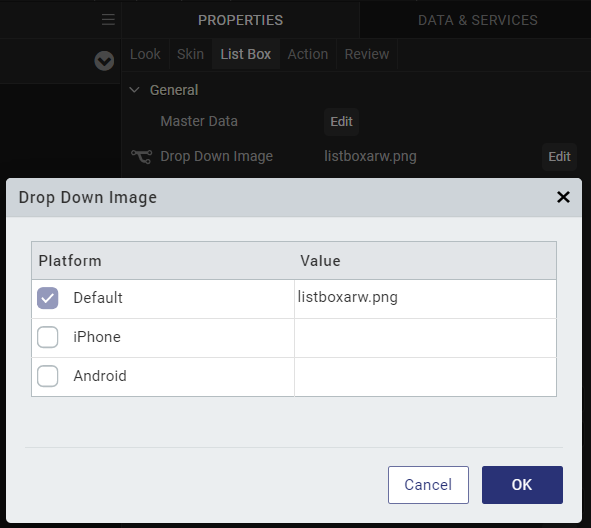Viewport: 591px width, 528px height.
Task: Open the hamburger menu icon beside Properties
Action: pos(108,20)
